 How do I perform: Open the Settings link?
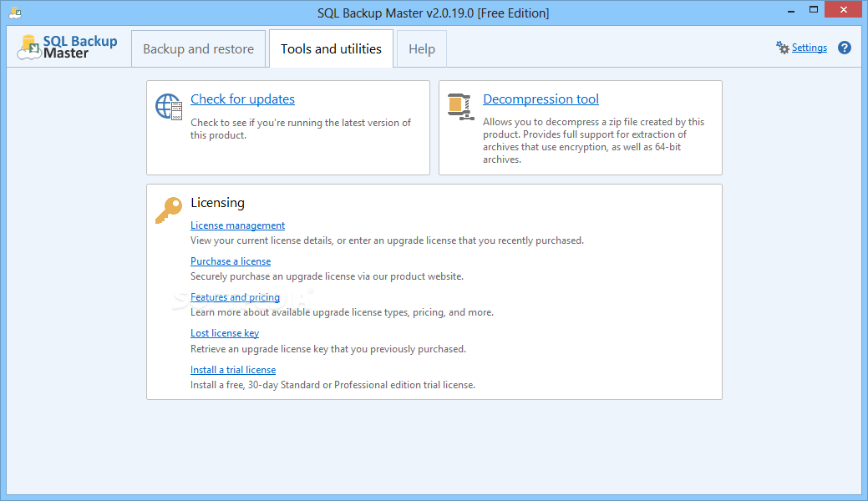click(x=810, y=48)
